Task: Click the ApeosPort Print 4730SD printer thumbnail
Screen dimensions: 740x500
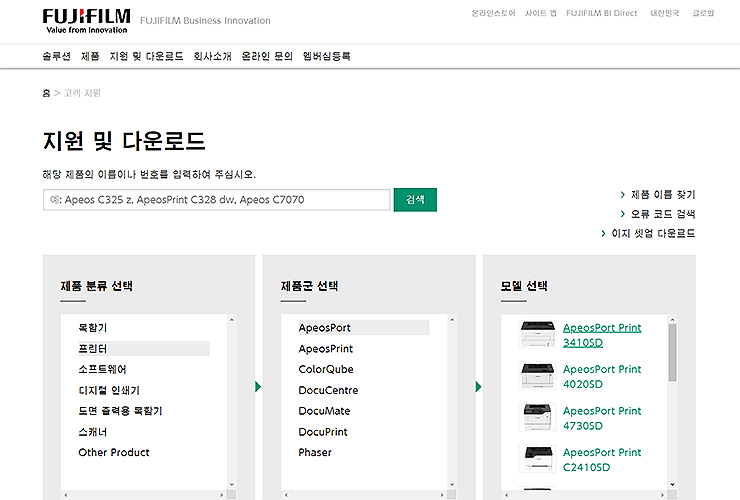Action: pyautogui.click(x=537, y=417)
